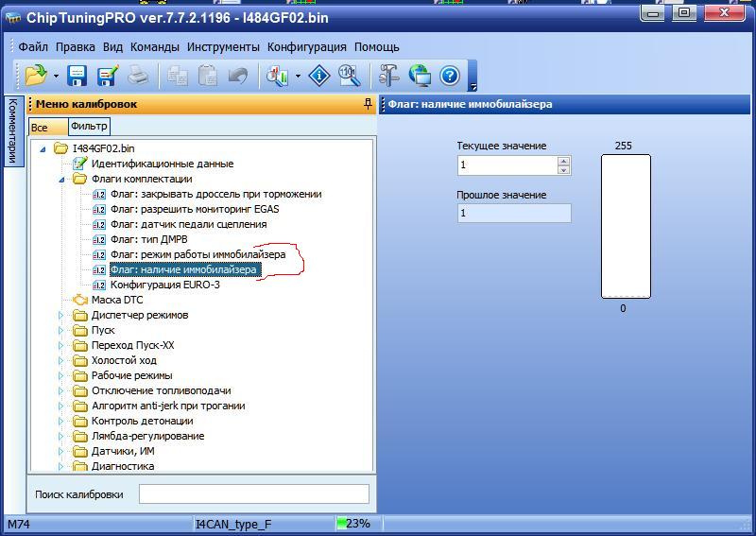Expand the Холостой ход folder
756x536 pixels.
60,360
